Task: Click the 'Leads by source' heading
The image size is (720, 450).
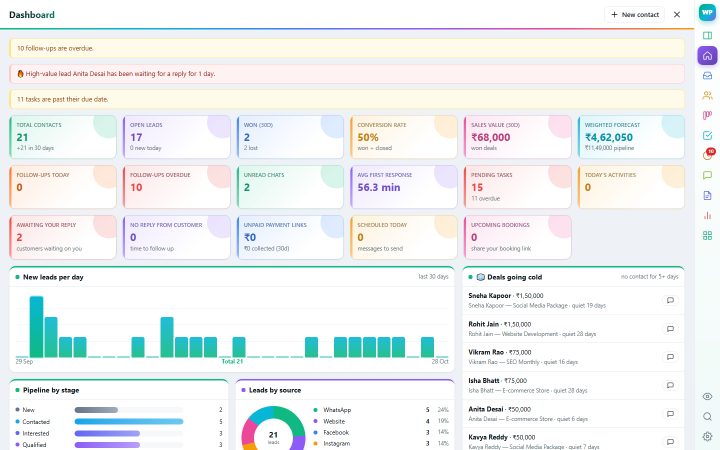Action: click(x=275, y=390)
